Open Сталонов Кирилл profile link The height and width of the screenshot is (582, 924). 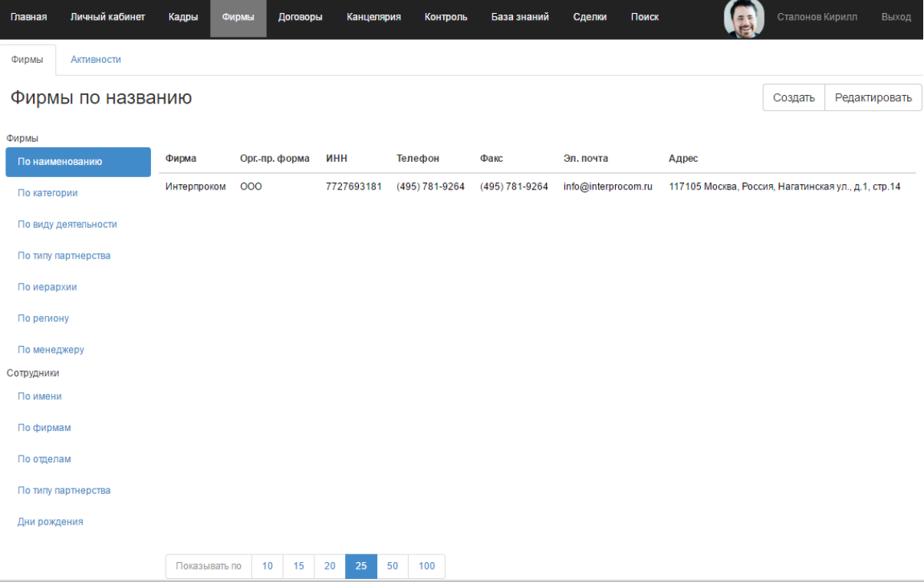[x=817, y=18]
